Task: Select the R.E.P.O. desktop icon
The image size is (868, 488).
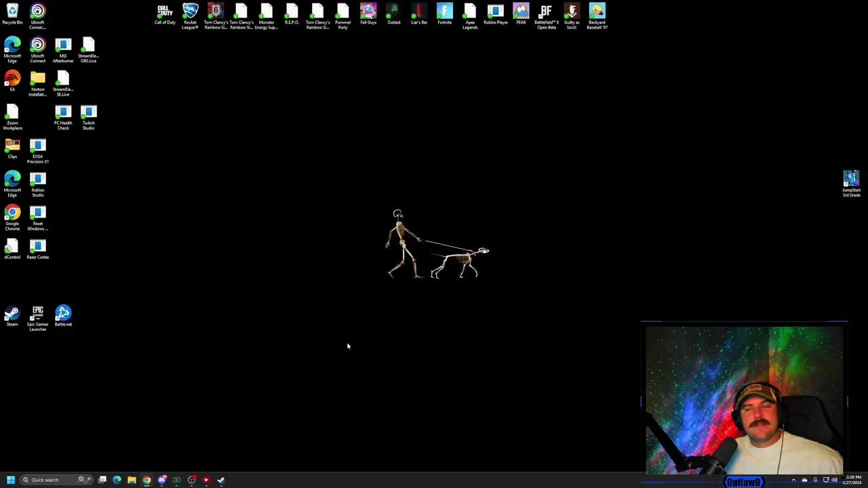Action: (x=292, y=14)
